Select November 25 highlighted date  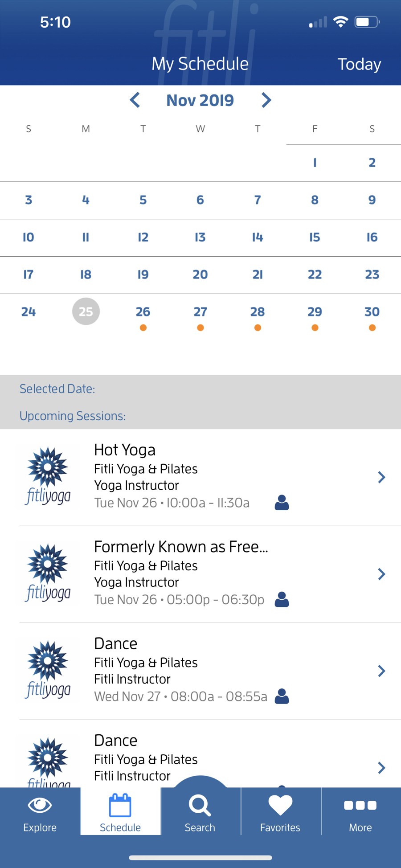coord(86,311)
